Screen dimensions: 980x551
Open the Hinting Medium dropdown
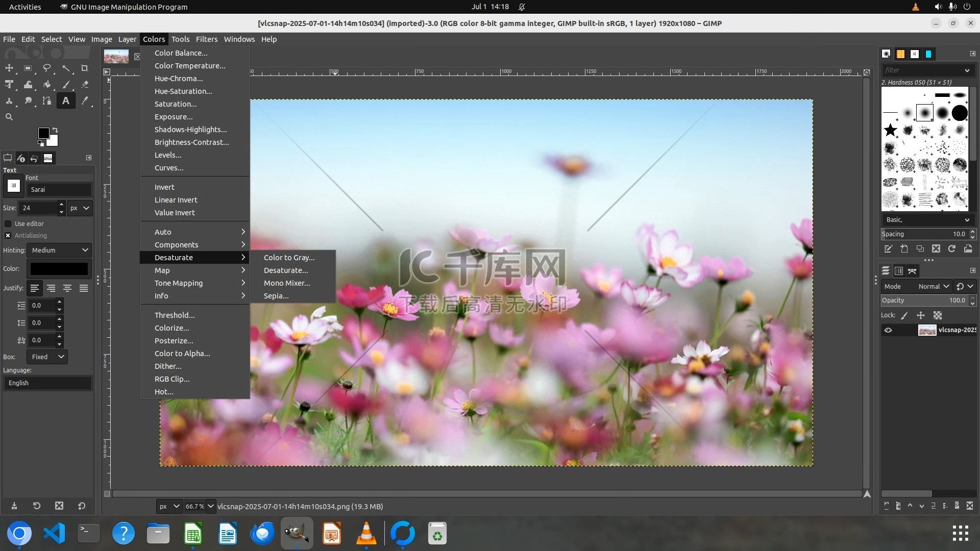(x=60, y=250)
